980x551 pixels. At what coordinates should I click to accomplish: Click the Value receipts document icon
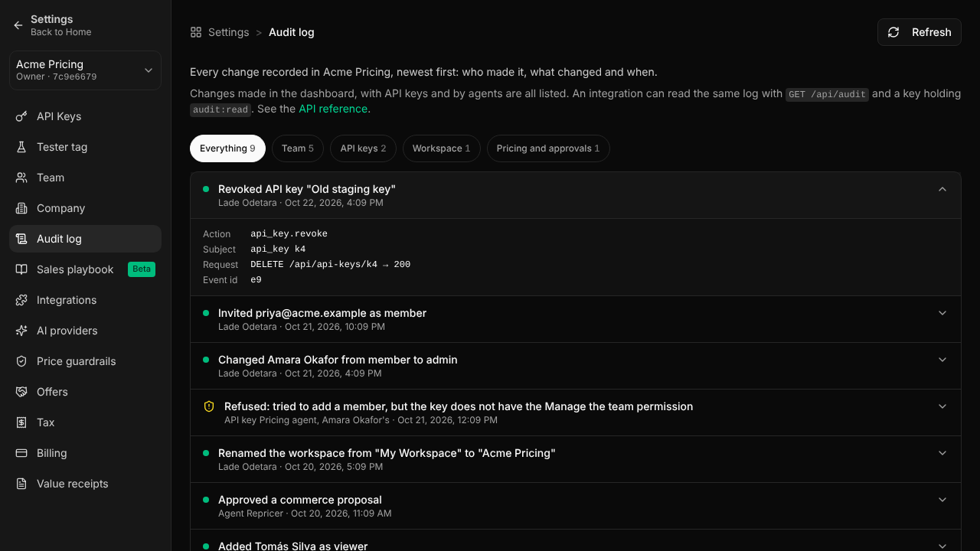click(21, 484)
